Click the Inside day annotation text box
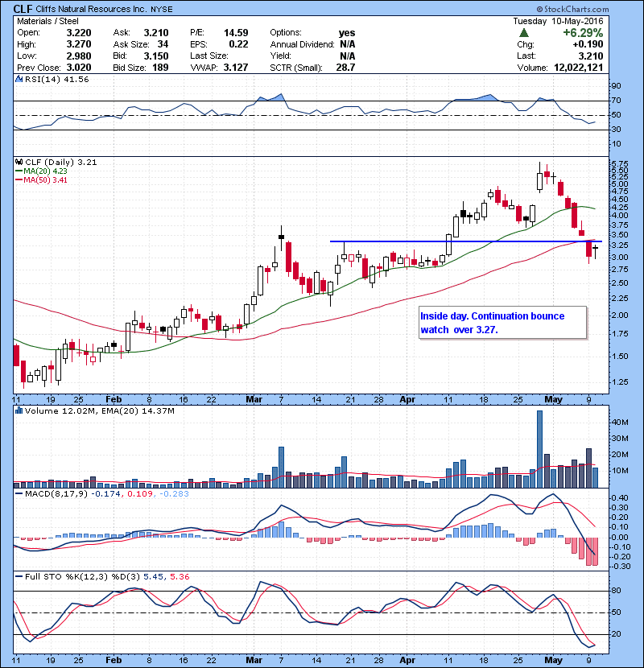Image resolution: width=644 pixels, height=668 pixels. coord(503,323)
